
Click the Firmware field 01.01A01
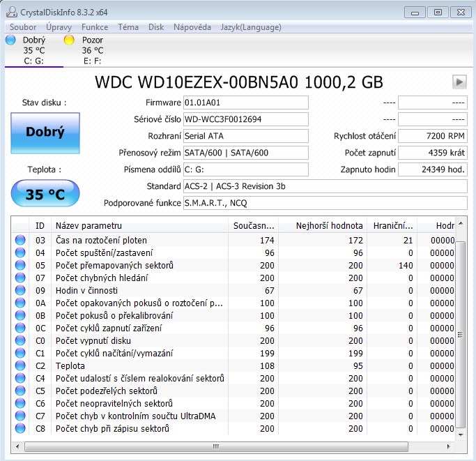(x=246, y=103)
